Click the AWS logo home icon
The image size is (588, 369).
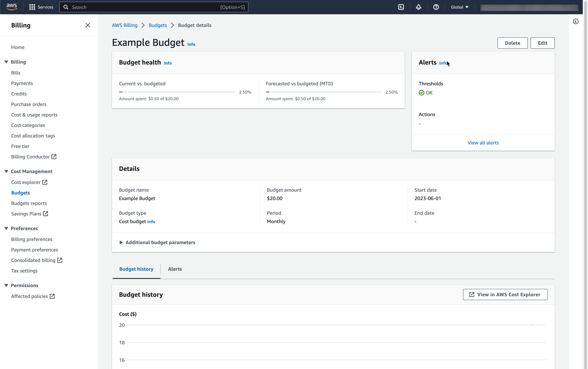[x=12, y=7]
